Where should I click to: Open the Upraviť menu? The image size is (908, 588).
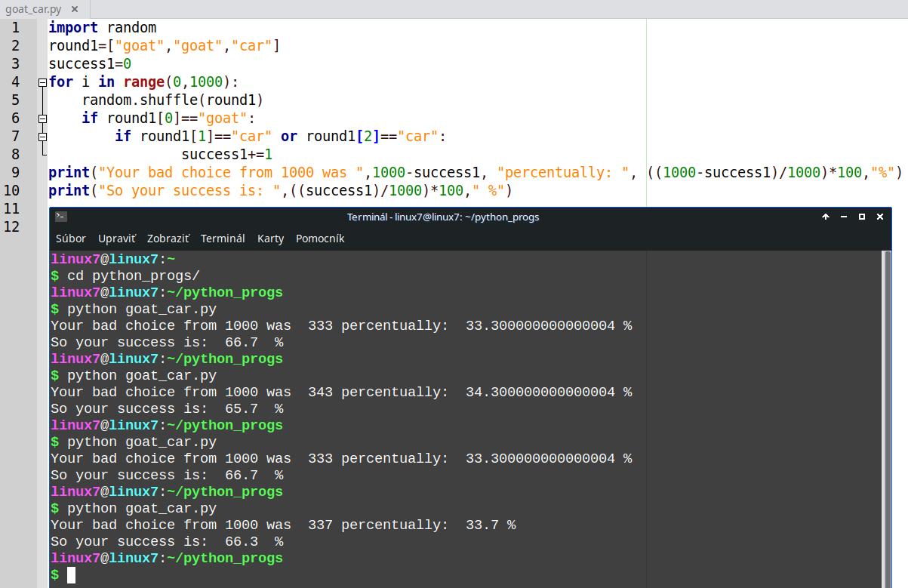click(x=117, y=239)
